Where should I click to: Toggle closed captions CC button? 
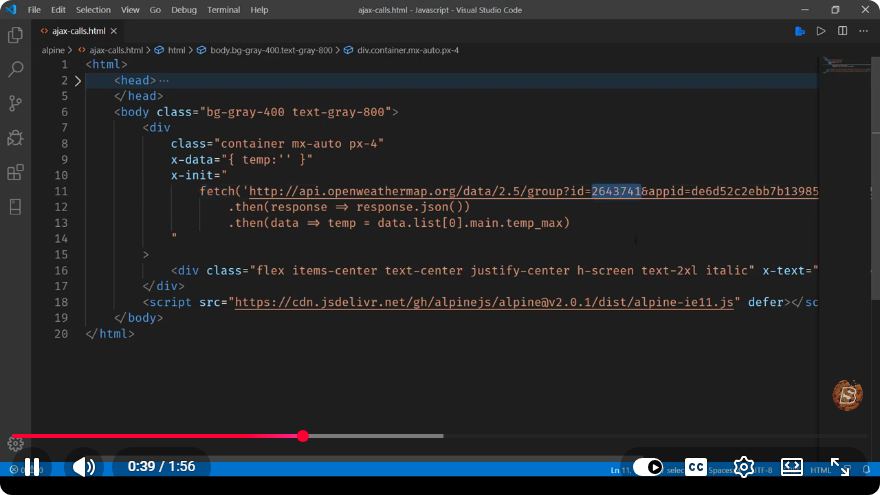[x=696, y=466]
